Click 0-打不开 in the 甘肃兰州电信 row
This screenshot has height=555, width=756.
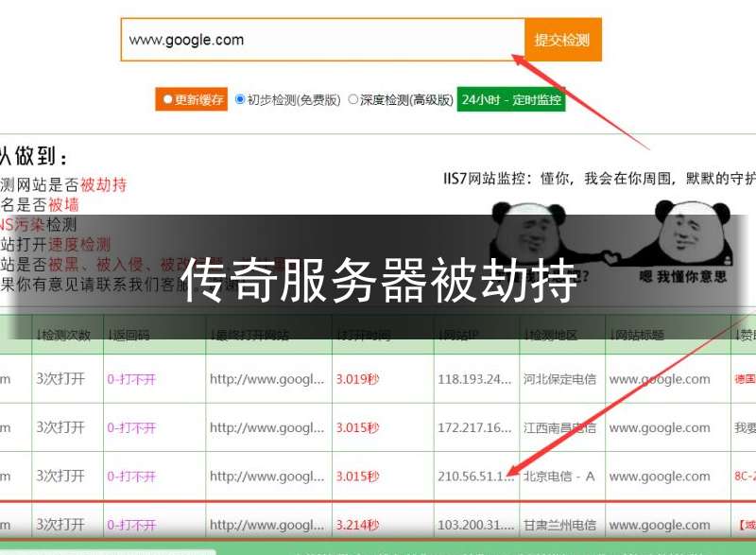[x=131, y=525]
